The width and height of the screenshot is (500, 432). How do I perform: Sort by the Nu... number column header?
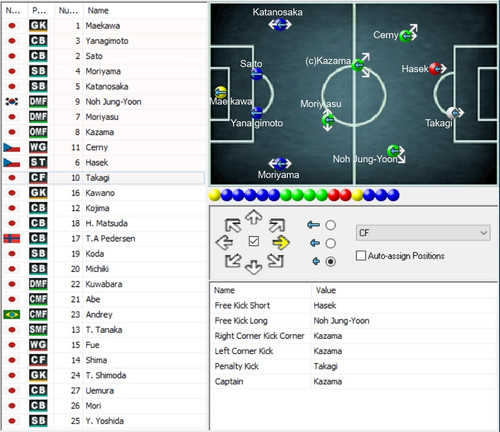(69, 11)
